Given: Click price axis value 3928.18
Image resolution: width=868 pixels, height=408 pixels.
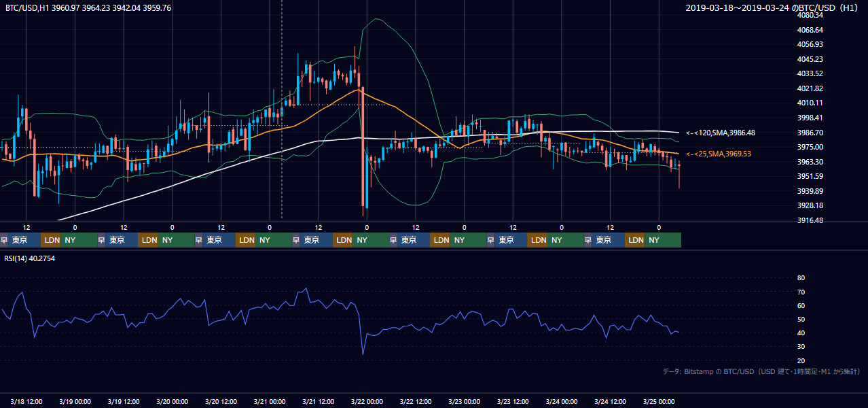Looking at the screenshot, I should click(811, 205).
